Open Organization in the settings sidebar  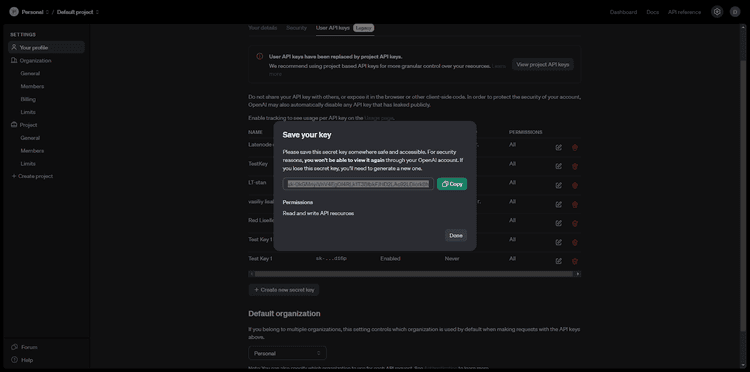[x=31, y=61]
